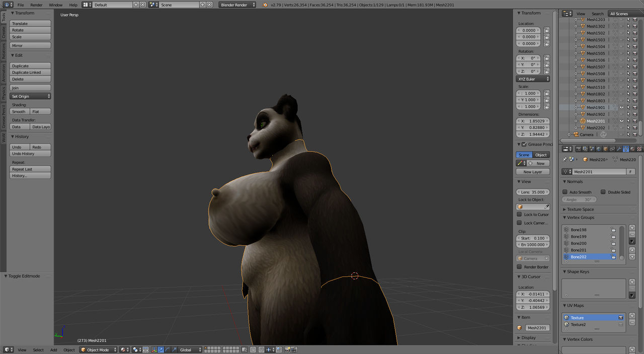The width and height of the screenshot is (644, 354).
Task: Click the Duplicate Linked button
Action: tap(30, 73)
